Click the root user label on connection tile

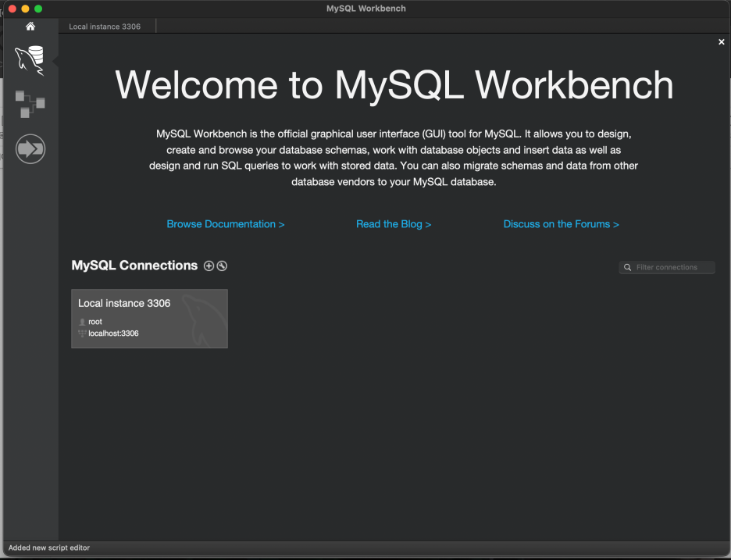[95, 322]
